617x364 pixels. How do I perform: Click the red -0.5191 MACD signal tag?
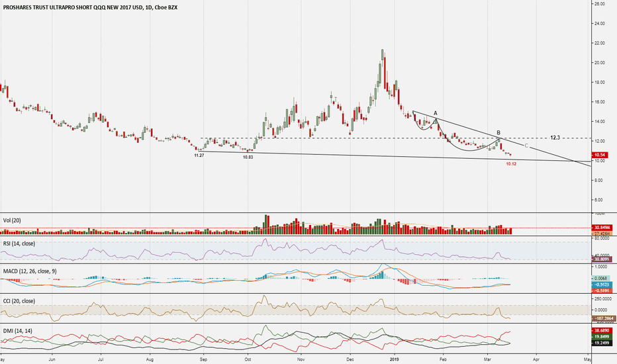pyautogui.click(x=602, y=291)
